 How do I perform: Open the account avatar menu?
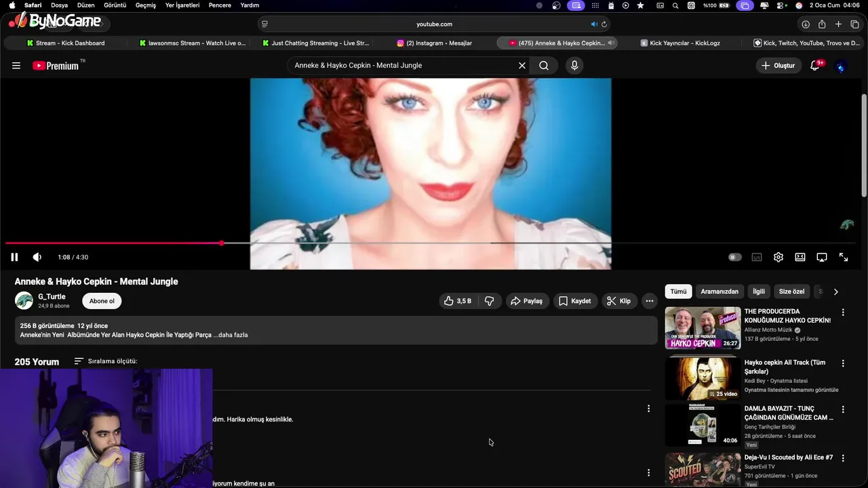841,66
